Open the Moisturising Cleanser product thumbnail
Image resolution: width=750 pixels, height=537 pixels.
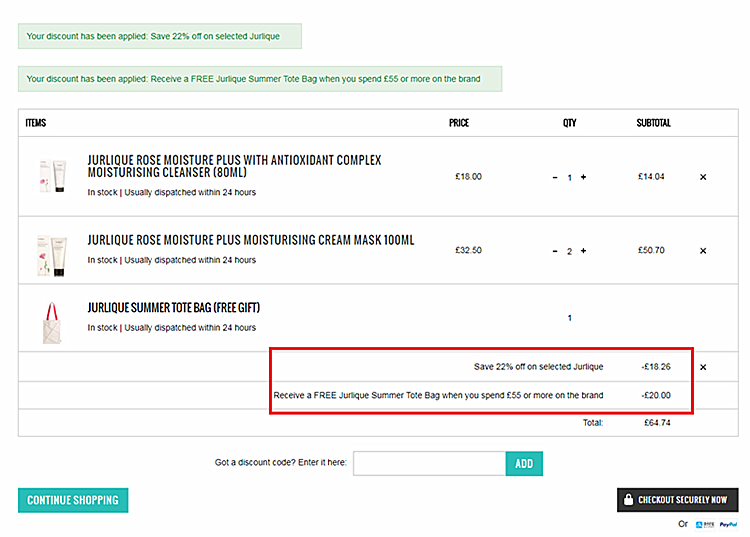point(52,176)
